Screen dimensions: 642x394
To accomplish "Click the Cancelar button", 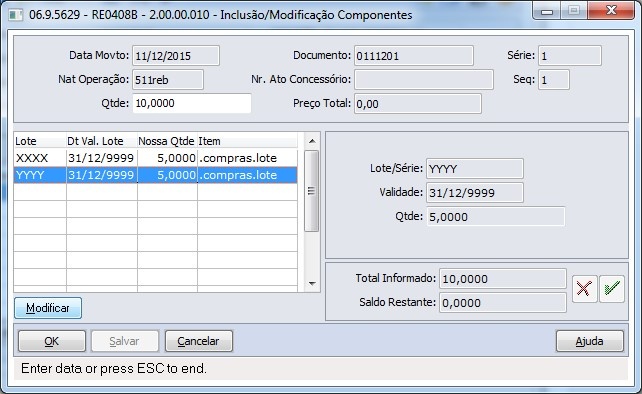I will (x=199, y=341).
